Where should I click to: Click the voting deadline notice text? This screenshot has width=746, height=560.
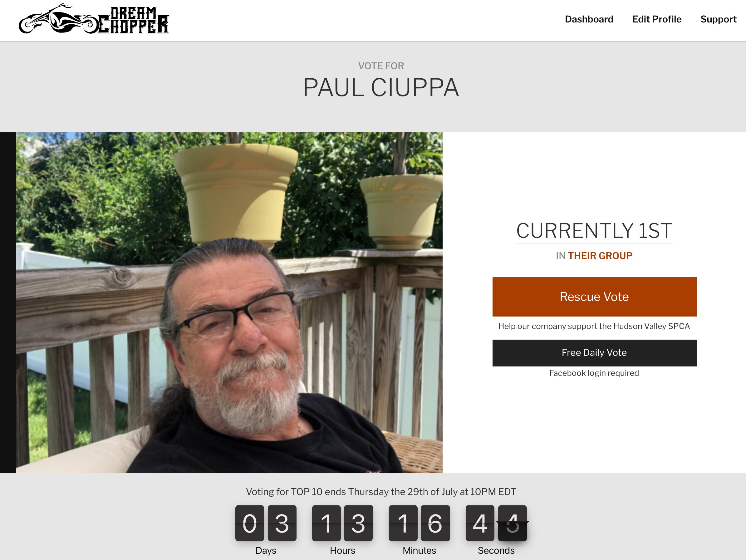pyautogui.click(x=381, y=492)
